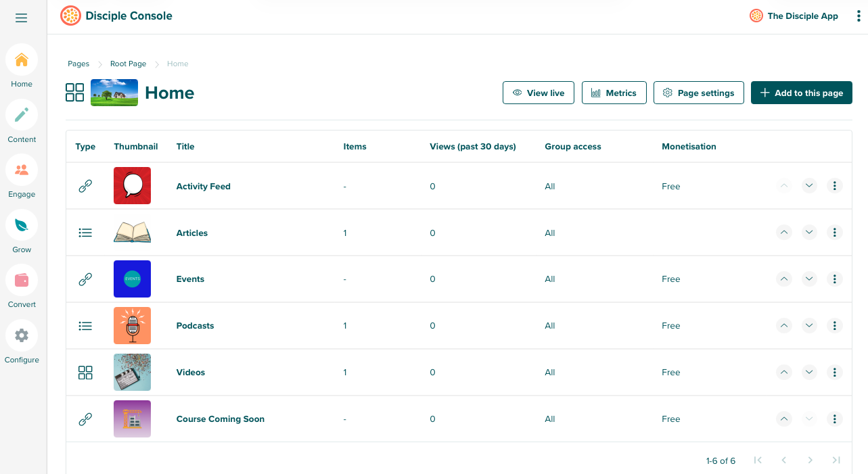The height and width of the screenshot is (474, 868).
Task: Open the Convert wallet icon
Action: pyautogui.click(x=22, y=281)
